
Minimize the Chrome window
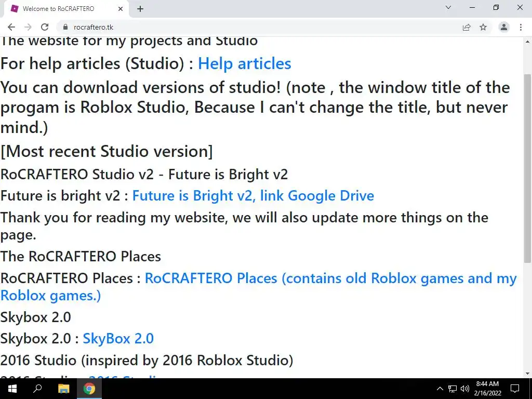pos(472,7)
